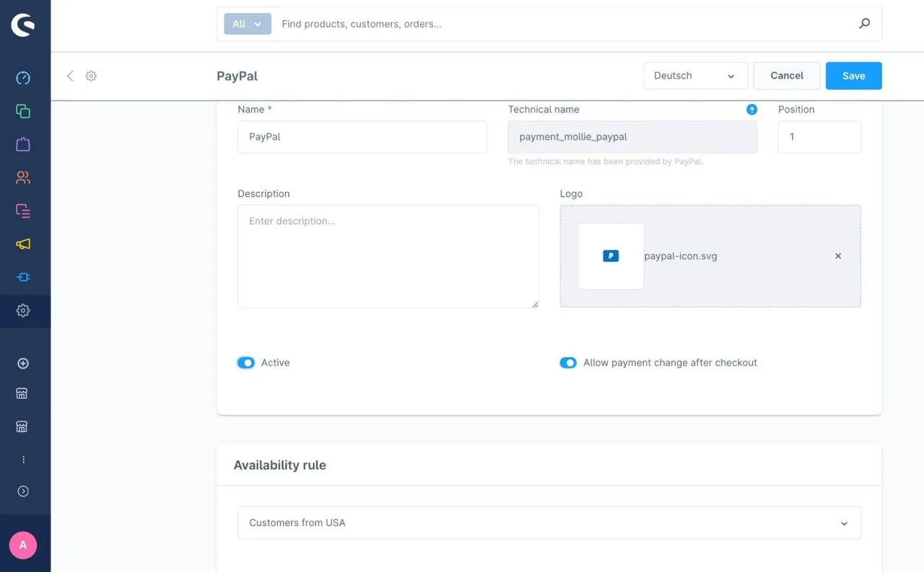Screen dimensions: 924x572
Task: Click the Save button
Action: pyautogui.click(x=853, y=76)
